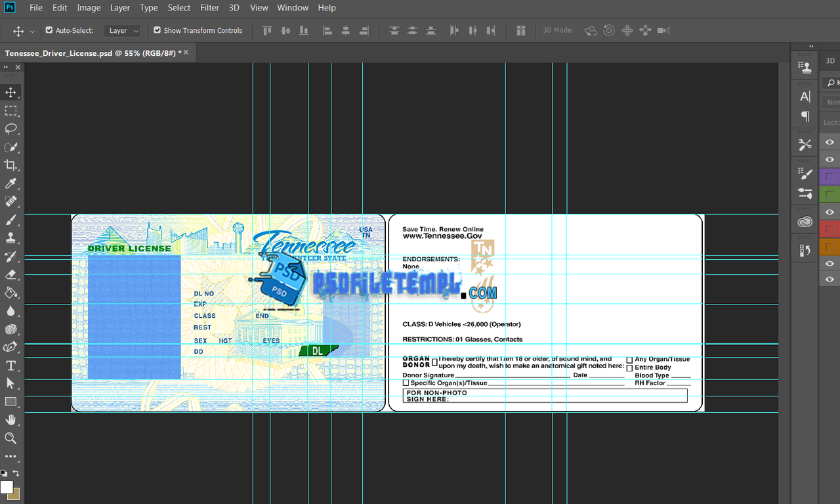
Task: Hide the topmost layer via eye icon
Action: (x=829, y=142)
